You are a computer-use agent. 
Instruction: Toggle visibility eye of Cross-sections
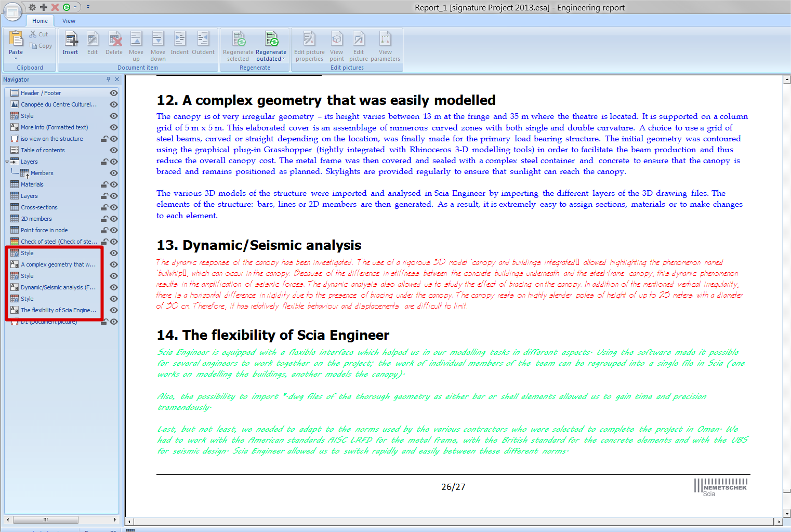coord(114,207)
